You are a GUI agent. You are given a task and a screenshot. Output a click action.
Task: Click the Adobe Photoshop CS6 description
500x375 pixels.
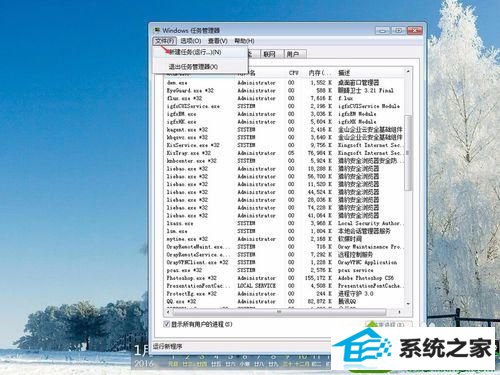click(366, 278)
